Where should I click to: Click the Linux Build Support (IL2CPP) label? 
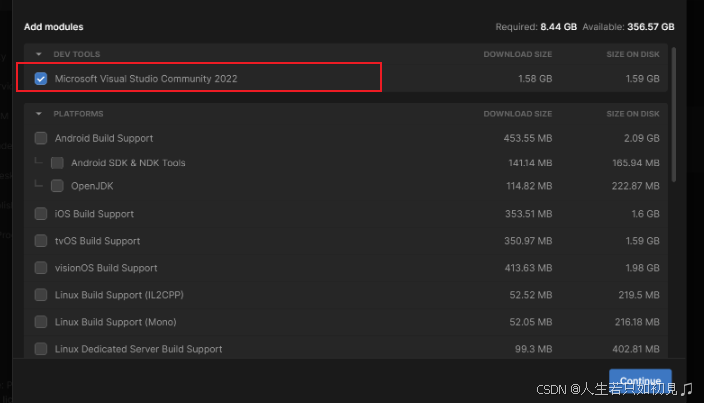pyautogui.click(x=119, y=295)
